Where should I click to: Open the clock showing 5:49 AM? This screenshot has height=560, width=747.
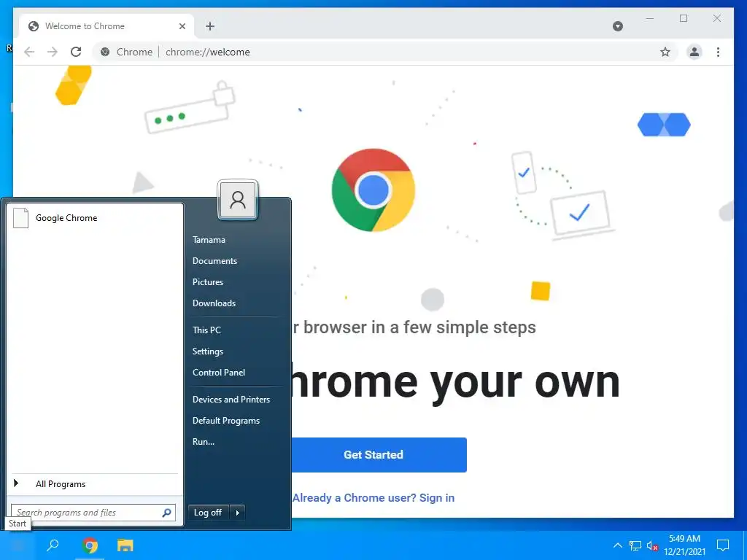tap(684, 545)
